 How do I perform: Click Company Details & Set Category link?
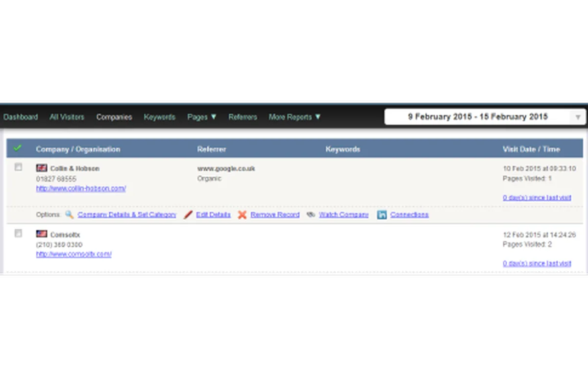tap(127, 214)
